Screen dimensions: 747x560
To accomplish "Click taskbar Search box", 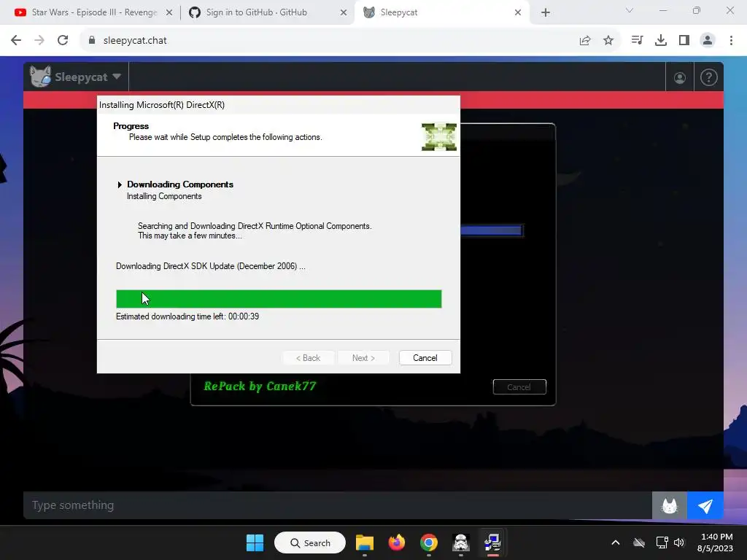I will click(310, 542).
